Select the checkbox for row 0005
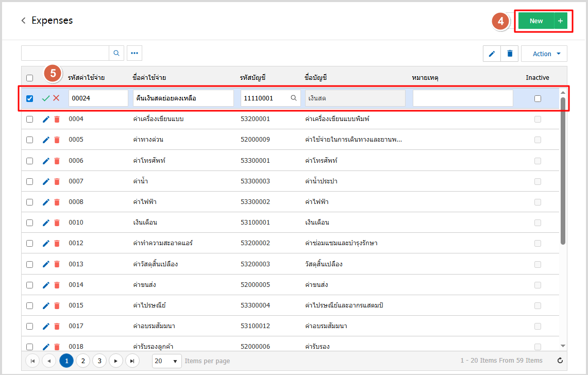Viewport: 588px width, 375px height. pyautogui.click(x=29, y=140)
